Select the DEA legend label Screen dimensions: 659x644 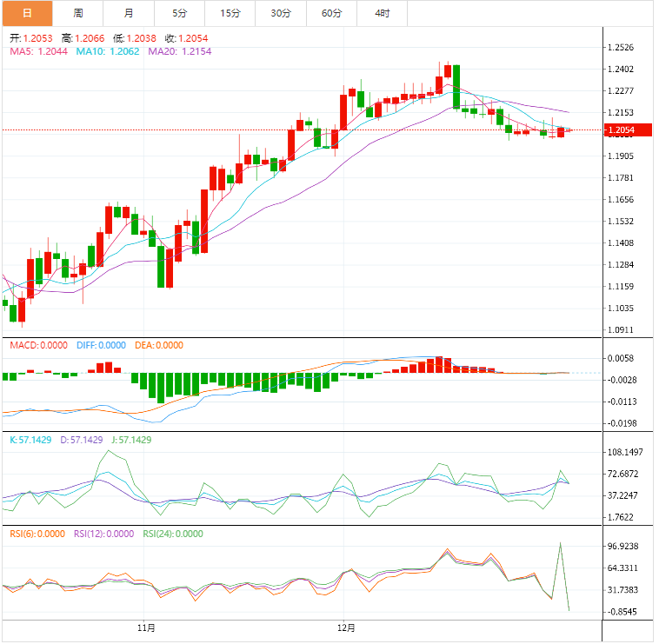(x=159, y=345)
